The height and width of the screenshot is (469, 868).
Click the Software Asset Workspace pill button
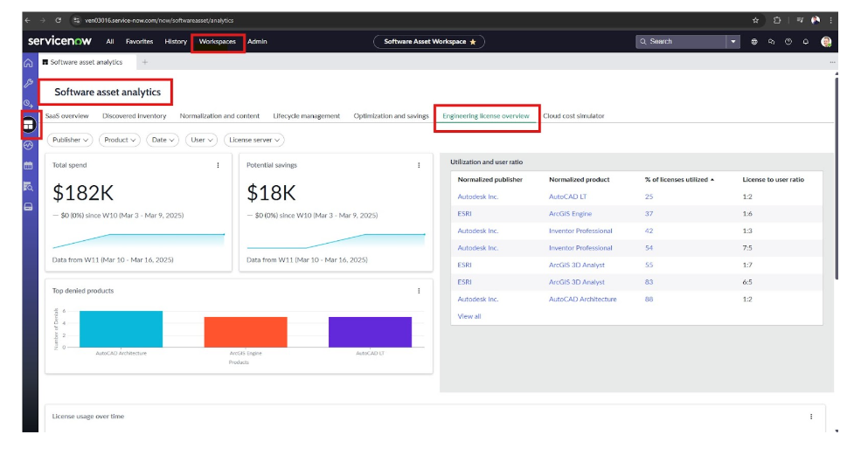pyautogui.click(x=429, y=41)
